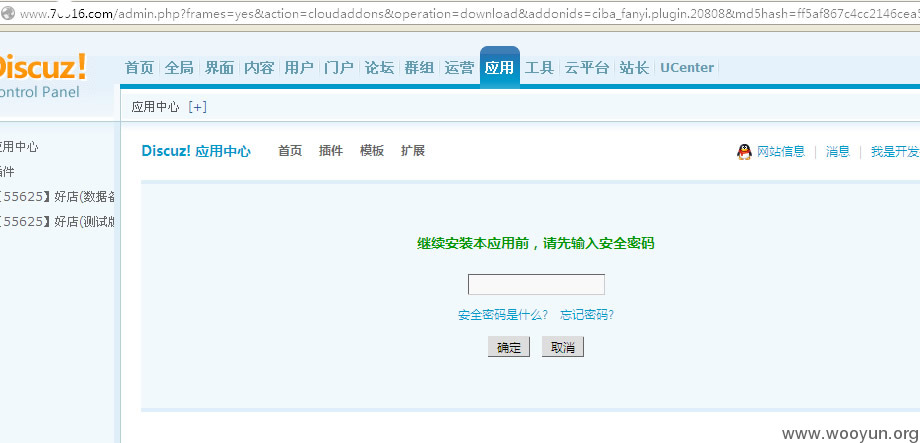Screen dimensions: 920x443
Task: Open 首页 in the app center menu
Action: coord(290,151)
